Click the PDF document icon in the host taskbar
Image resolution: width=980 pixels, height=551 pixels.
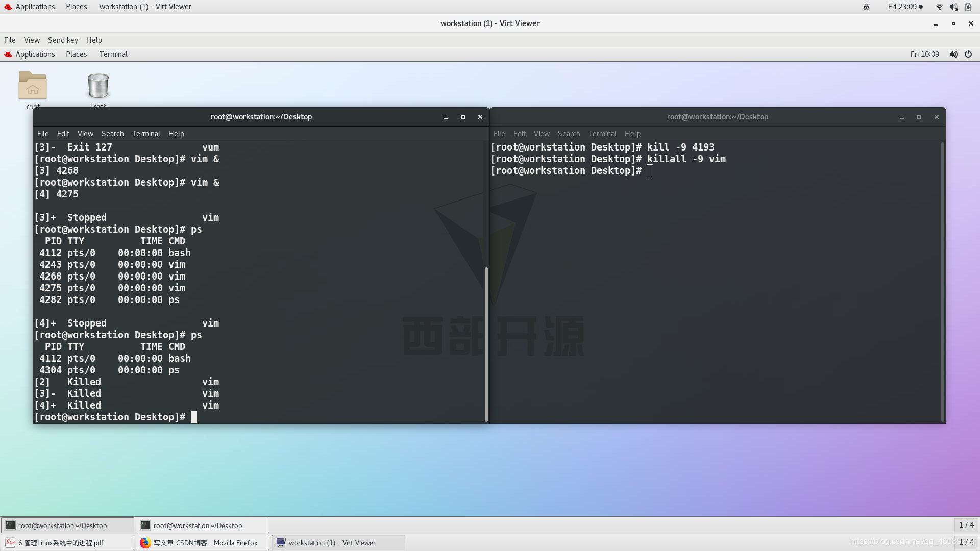click(10, 543)
